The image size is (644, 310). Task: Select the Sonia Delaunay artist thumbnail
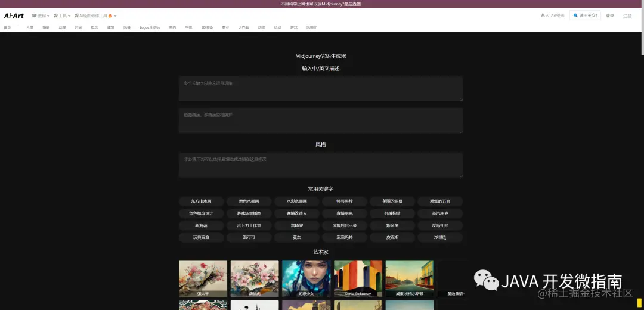[358, 278]
